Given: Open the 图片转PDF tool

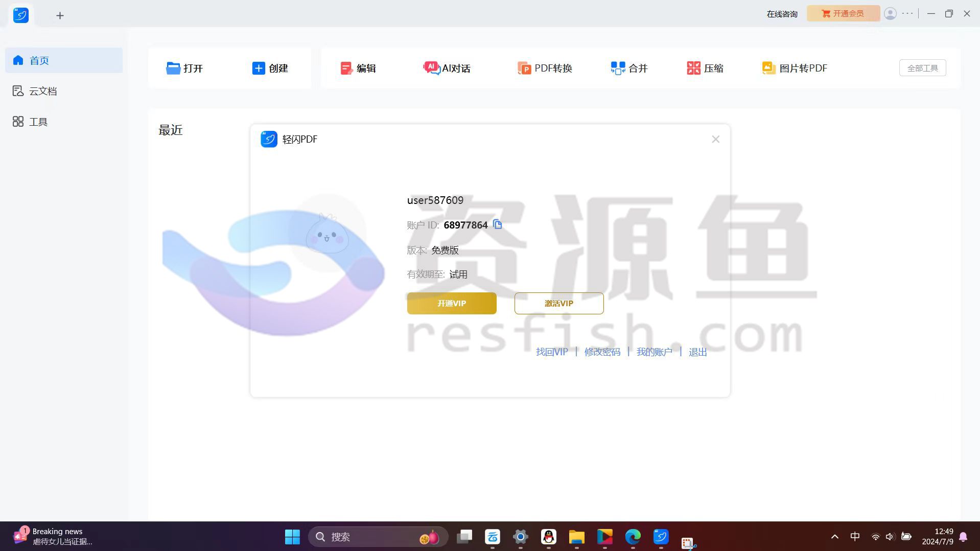Looking at the screenshot, I should [x=795, y=68].
